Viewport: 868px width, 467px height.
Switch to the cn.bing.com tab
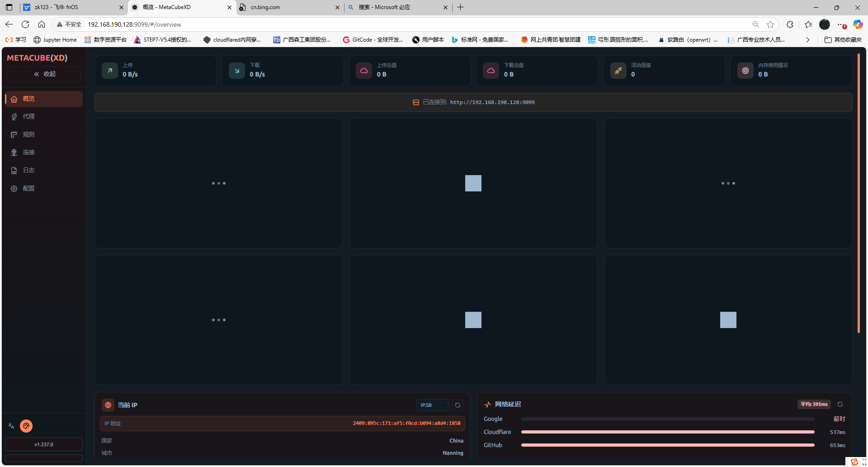tap(289, 7)
